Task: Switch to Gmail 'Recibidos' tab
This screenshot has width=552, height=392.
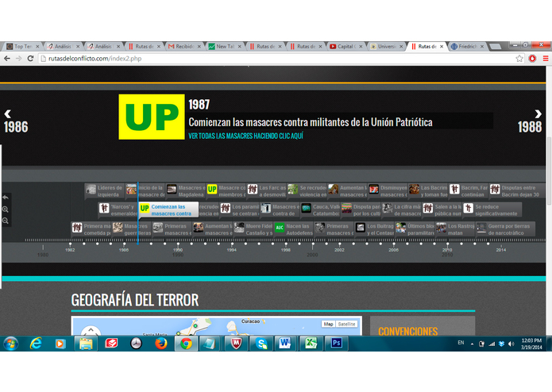Action: click(184, 46)
